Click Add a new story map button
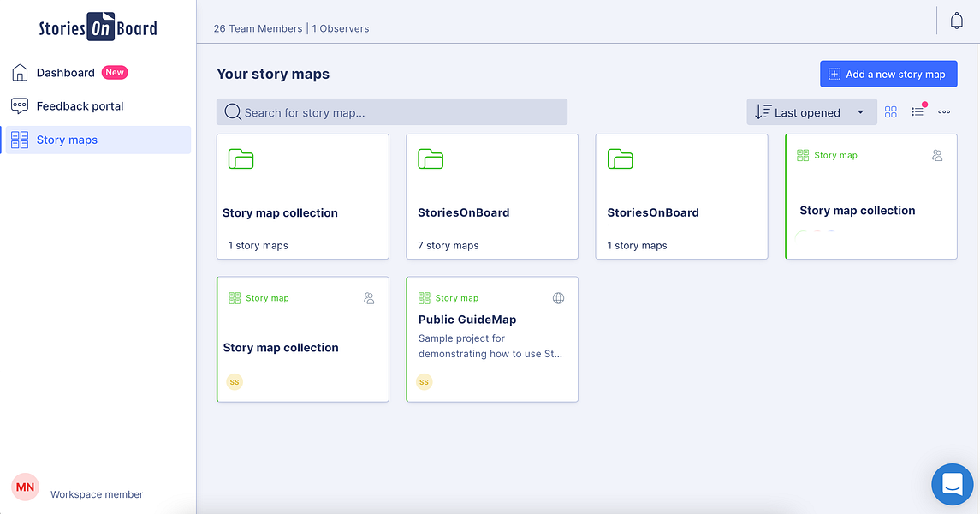 click(x=888, y=74)
